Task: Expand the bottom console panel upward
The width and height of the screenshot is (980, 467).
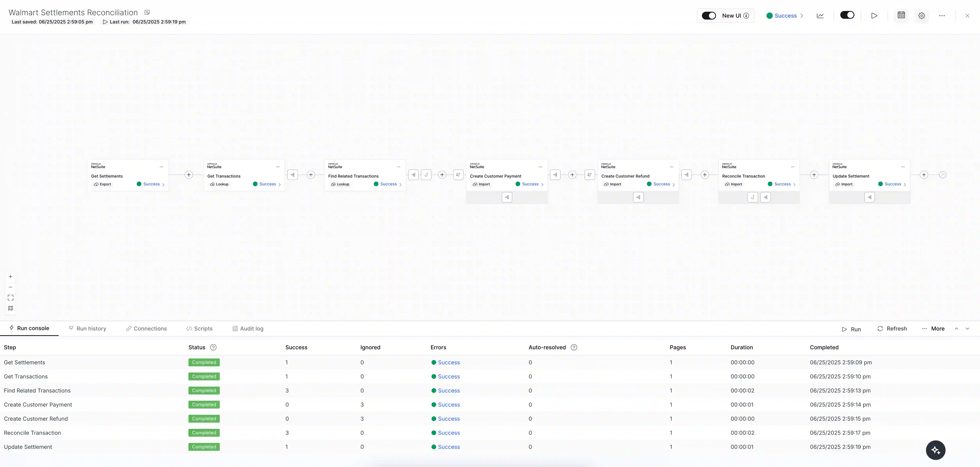Action: pos(956,329)
